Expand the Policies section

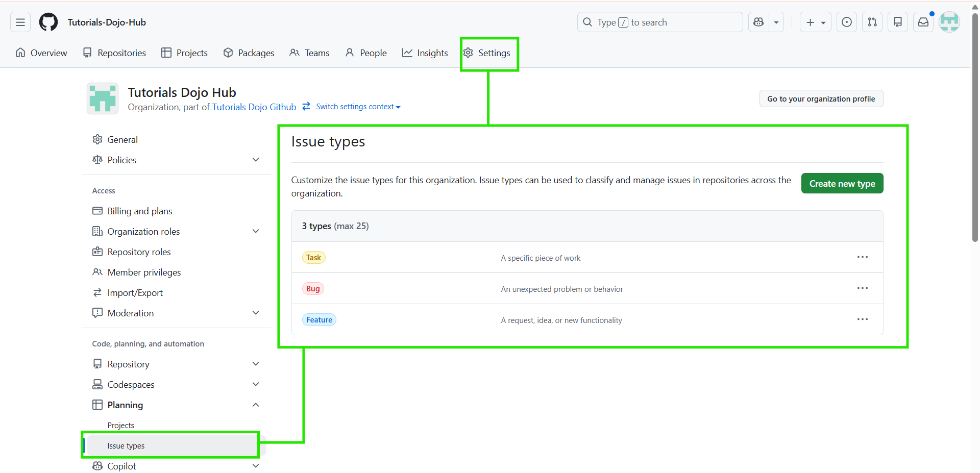(256, 160)
